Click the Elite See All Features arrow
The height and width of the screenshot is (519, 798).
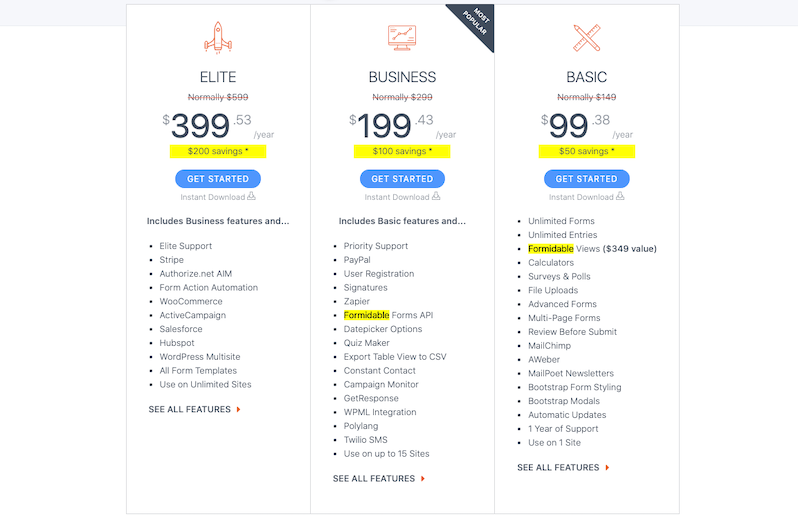point(238,409)
